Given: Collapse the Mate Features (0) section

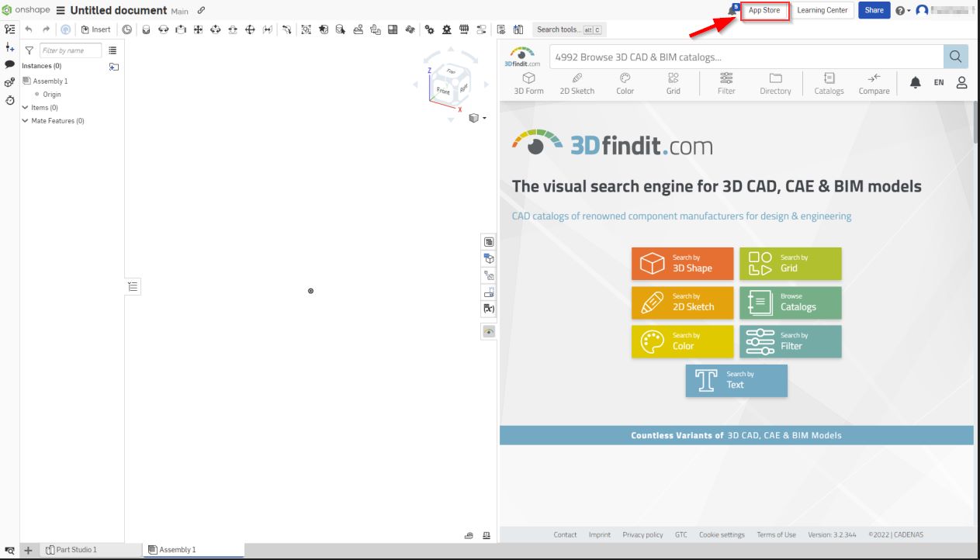Looking at the screenshot, I should tap(26, 121).
